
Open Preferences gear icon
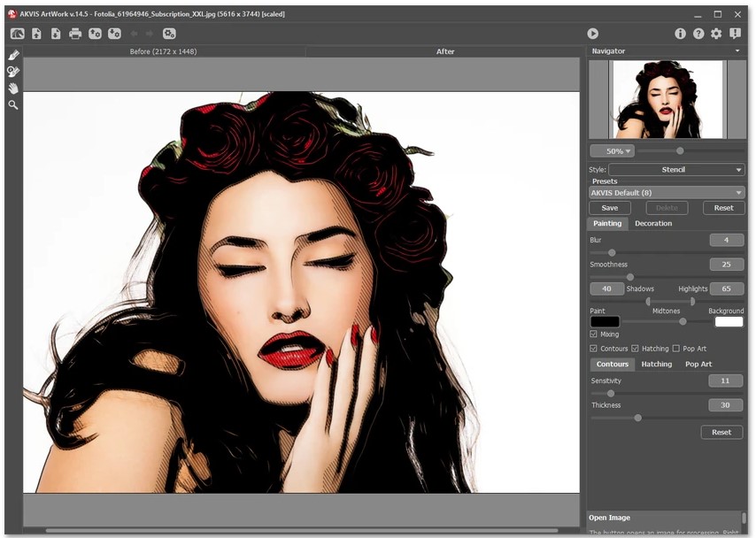716,34
